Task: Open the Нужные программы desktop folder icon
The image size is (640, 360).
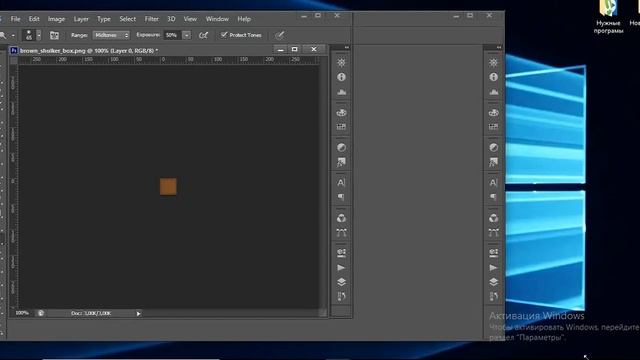Action: [608, 17]
